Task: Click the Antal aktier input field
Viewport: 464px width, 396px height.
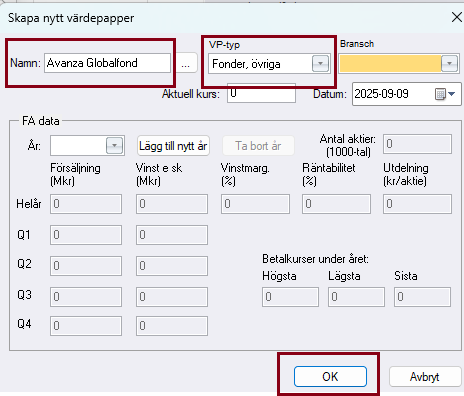Action: tap(417, 144)
